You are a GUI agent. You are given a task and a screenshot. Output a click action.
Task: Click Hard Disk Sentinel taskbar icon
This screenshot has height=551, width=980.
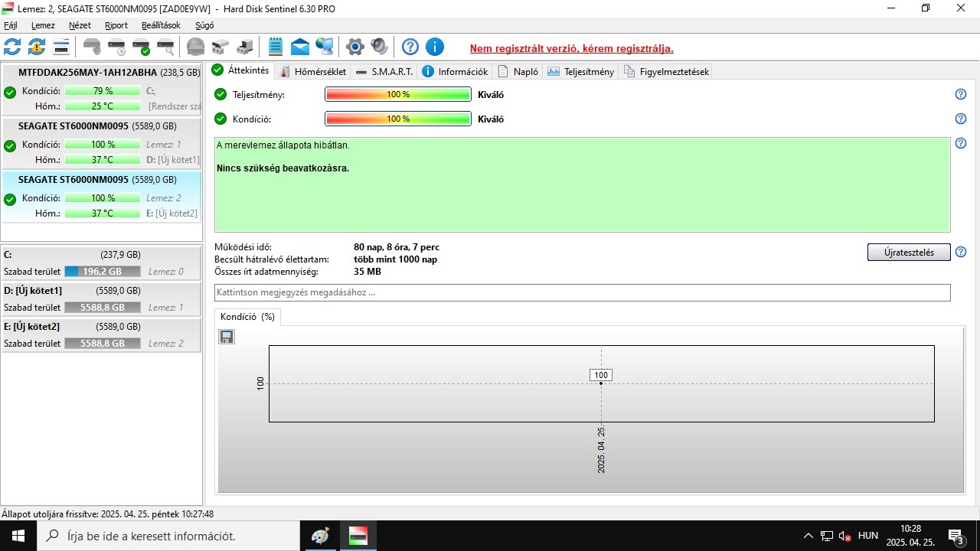click(358, 536)
